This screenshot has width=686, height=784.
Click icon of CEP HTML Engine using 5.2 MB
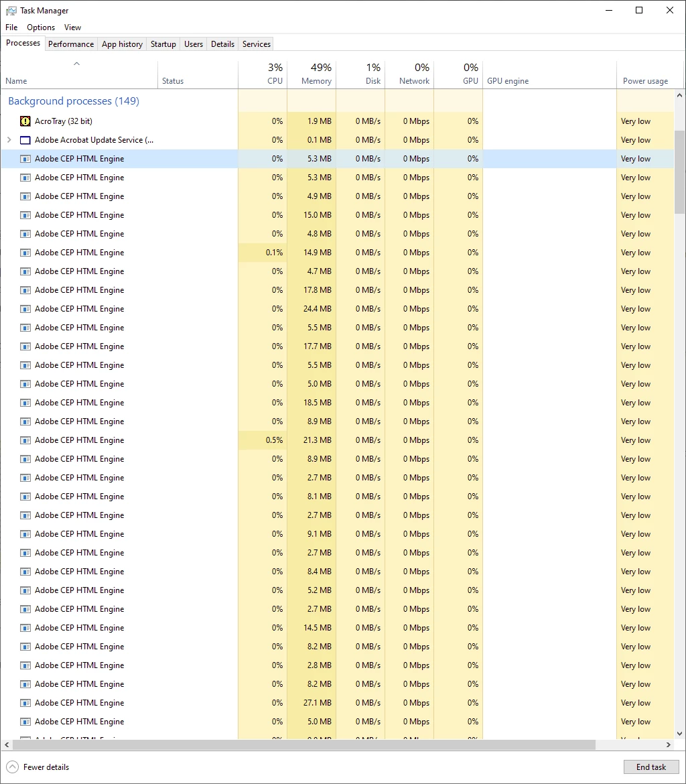[x=25, y=590]
